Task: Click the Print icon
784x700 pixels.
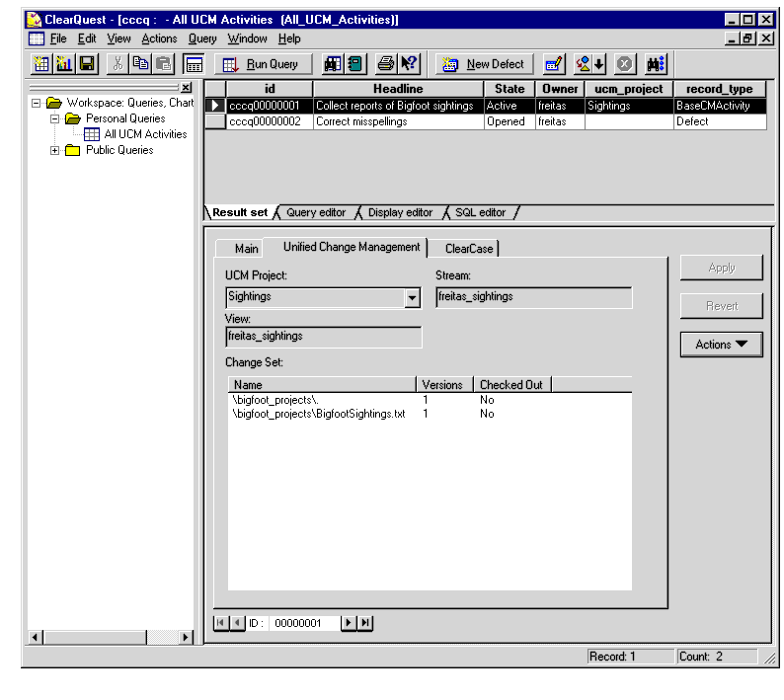Action: pyautogui.click(x=386, y=64)
